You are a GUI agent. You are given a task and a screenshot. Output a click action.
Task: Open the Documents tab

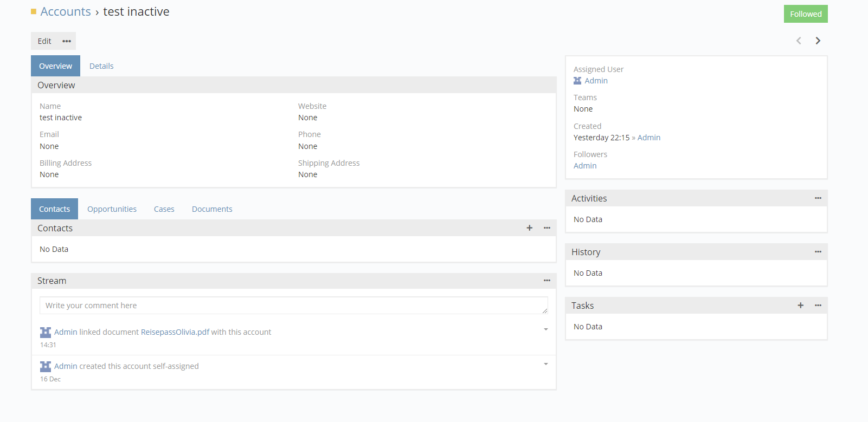point(212,209)
